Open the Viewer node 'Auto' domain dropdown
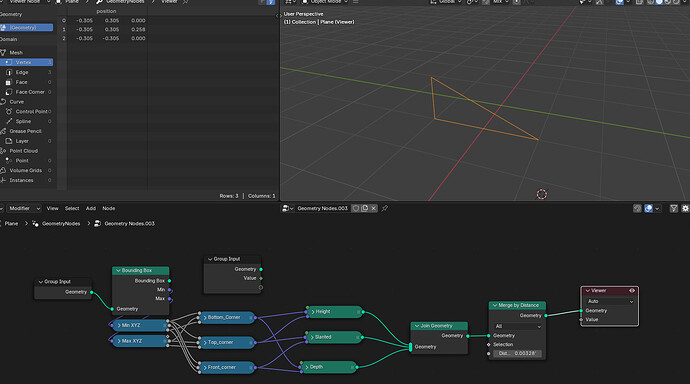The width and height of the screenshot is (690, 384). [609, 301]
